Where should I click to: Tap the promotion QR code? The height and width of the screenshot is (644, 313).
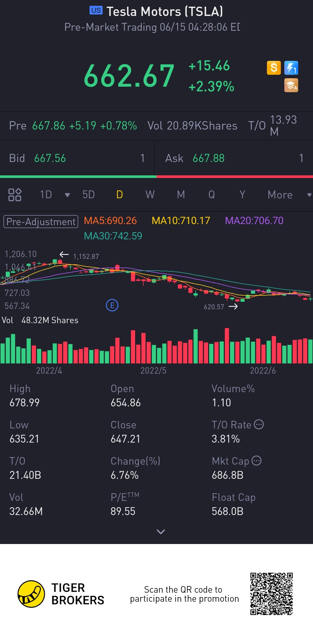[x=272, y=594]
